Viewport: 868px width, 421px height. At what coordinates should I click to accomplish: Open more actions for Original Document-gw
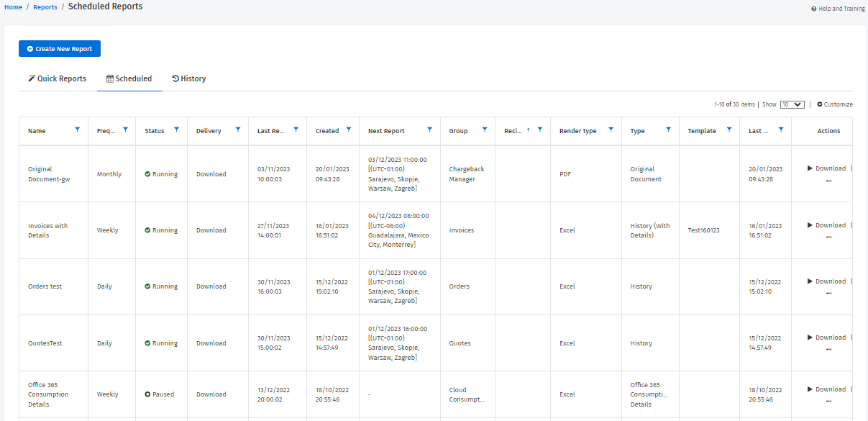point(828,181)
